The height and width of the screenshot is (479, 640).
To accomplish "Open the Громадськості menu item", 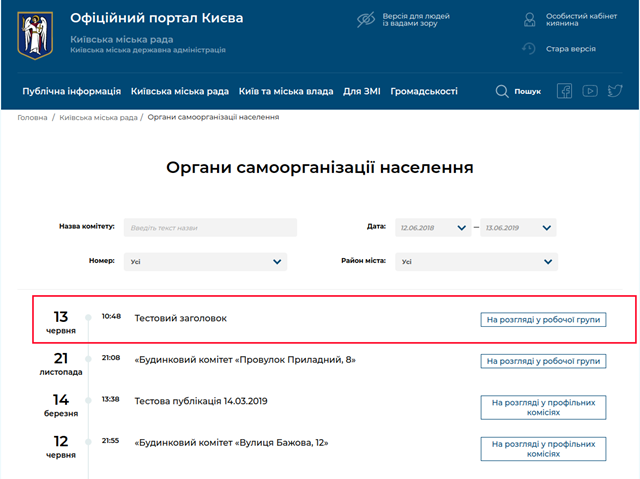I will (424, 91).
